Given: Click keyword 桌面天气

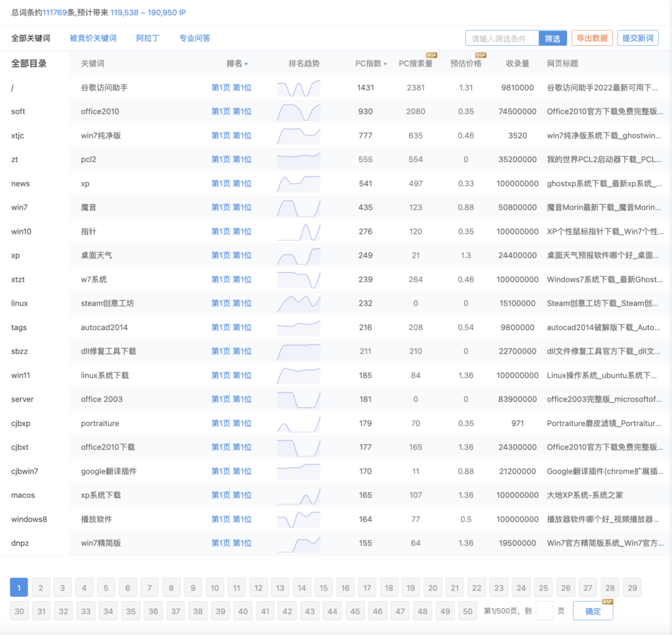Looking at the screenshot, I should pyautogui.click(x=96, y=255).
